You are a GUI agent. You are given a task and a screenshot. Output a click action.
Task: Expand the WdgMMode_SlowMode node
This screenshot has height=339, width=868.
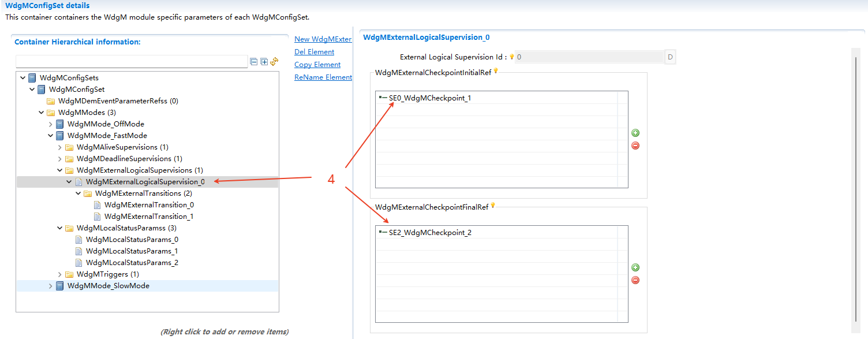pos(50,285)
